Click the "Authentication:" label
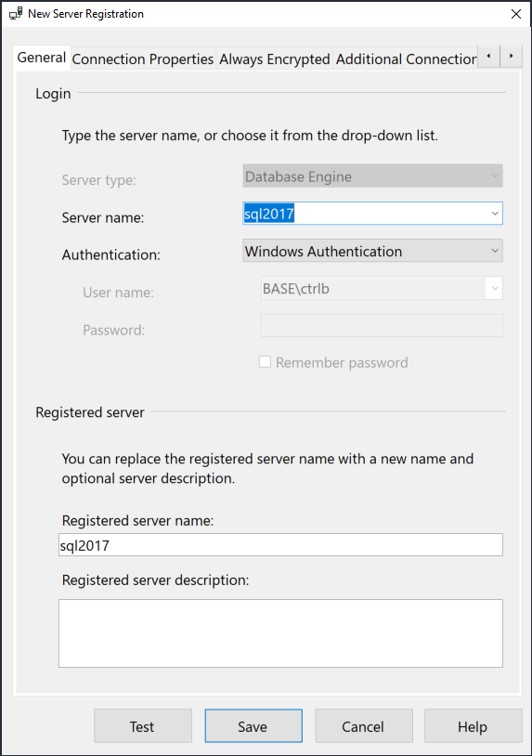Image resolution: width=532 pixels, height=756 pixels. point(110,254)
